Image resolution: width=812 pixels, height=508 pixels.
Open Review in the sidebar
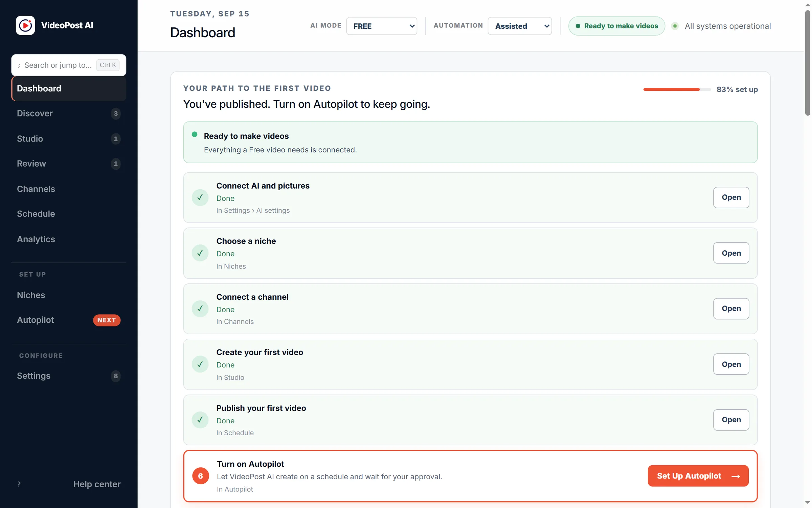(69, 164)
